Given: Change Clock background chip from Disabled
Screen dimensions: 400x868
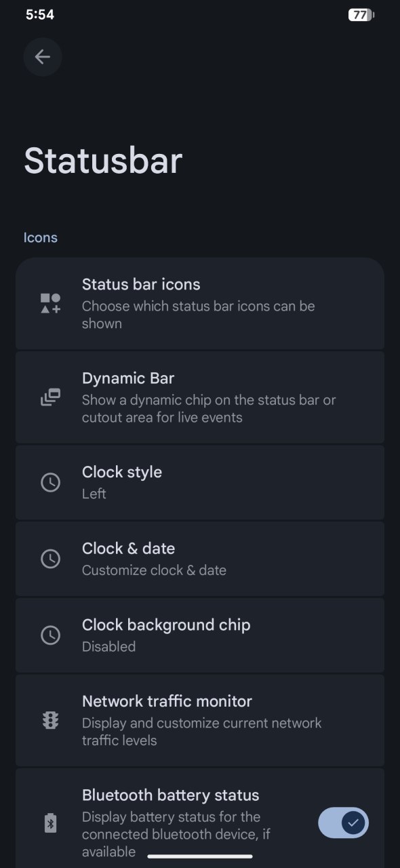Looking at the screenshot, I should point(200,635).
